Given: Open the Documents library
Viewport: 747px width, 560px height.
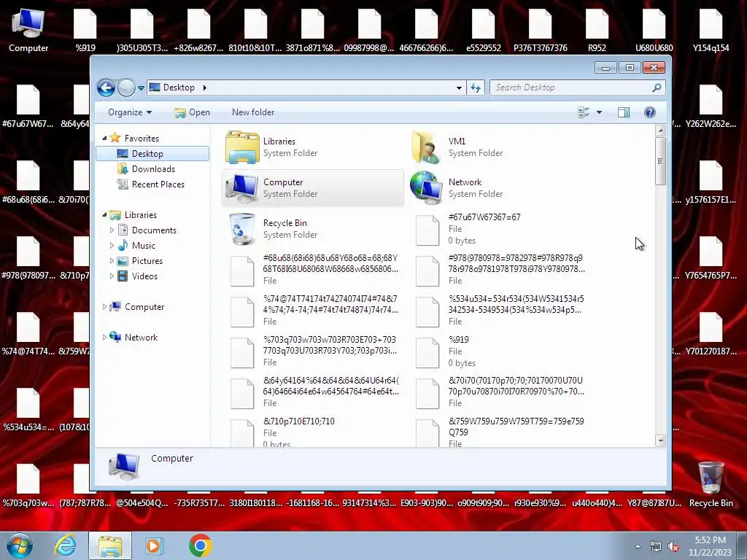Looking at the screenshot, I should point(153,230).
